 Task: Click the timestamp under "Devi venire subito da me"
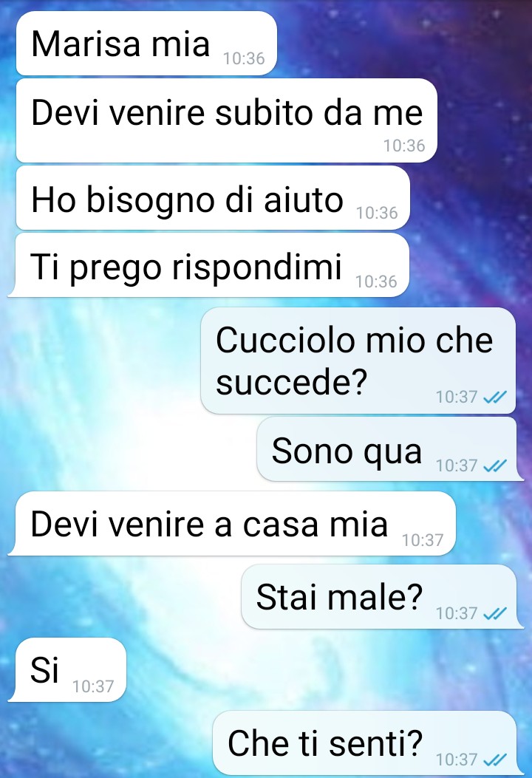click(404, 146)
